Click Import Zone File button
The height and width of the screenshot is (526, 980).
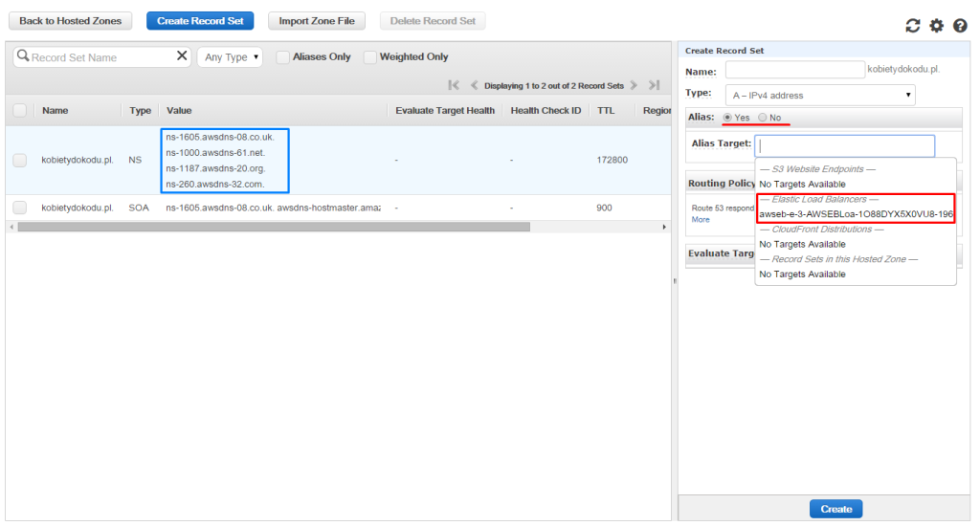(x=316, y=21)
